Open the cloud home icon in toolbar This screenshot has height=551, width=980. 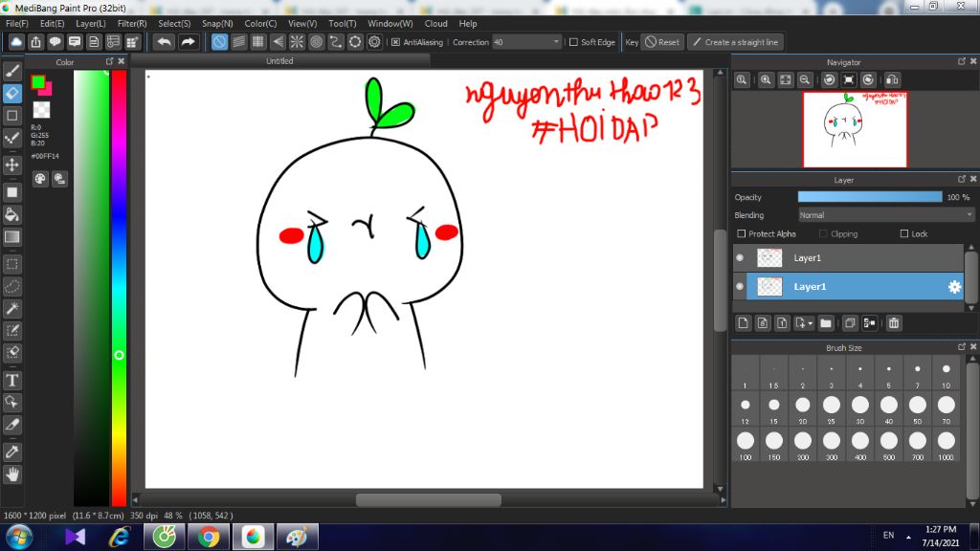point(16,42)
